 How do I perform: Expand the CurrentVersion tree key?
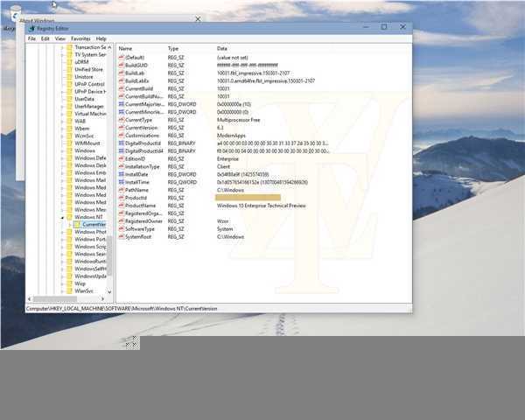[x=70, y=224]
